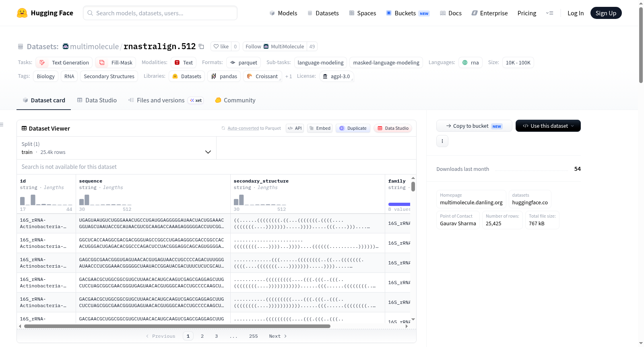Click the like heart icon

[x=216, y=46]
